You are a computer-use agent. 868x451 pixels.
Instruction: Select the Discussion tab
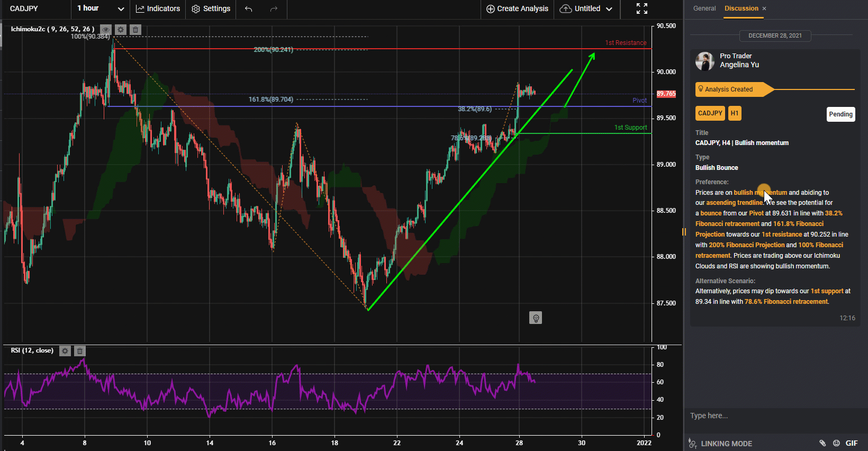(741, 8)
